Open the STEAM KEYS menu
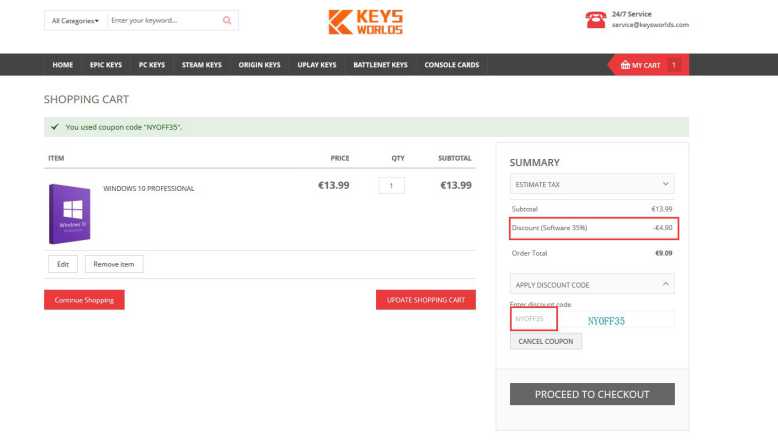Image resolution: width=778 pixels, height=441 pixels. 201,65
